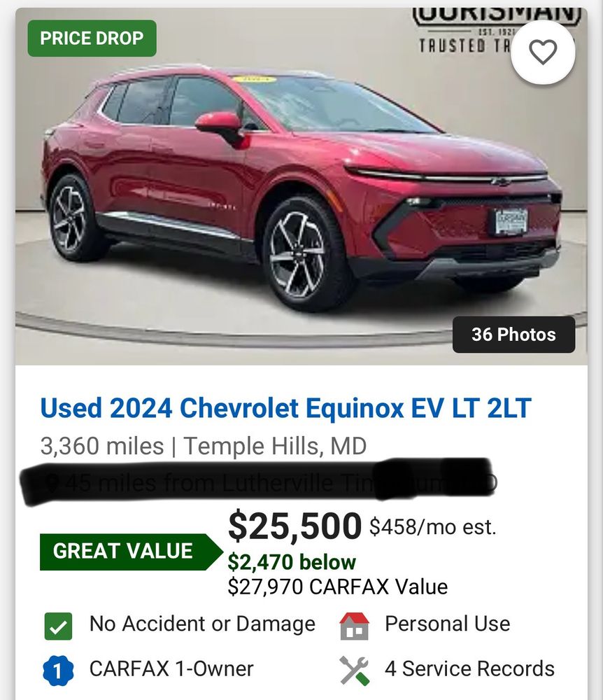This screenshot has width=603, height=700.
Task: Click the $2,470 below text
Action: tap(292, 562)
